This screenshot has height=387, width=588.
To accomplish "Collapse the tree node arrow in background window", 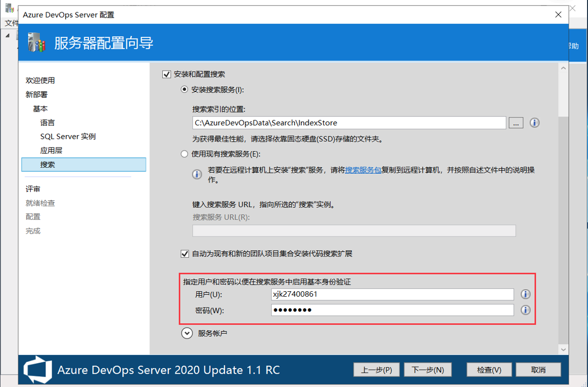I will pyautogui.click(x=7, y=36).
